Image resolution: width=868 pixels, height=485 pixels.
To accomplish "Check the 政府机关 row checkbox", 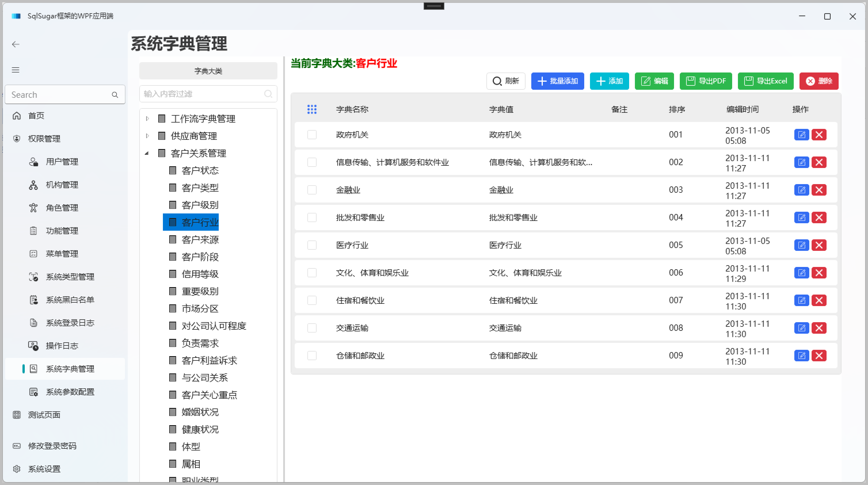I will (x=312, y=135).
